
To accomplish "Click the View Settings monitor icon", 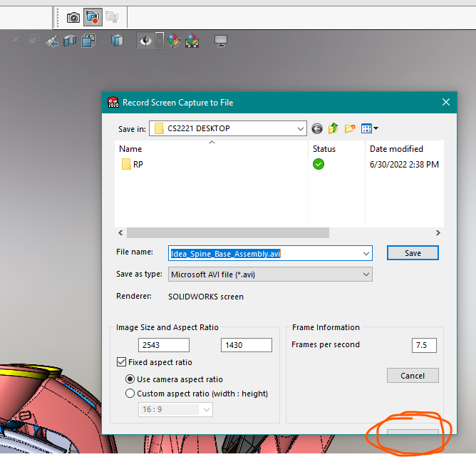I will [221, 41].
